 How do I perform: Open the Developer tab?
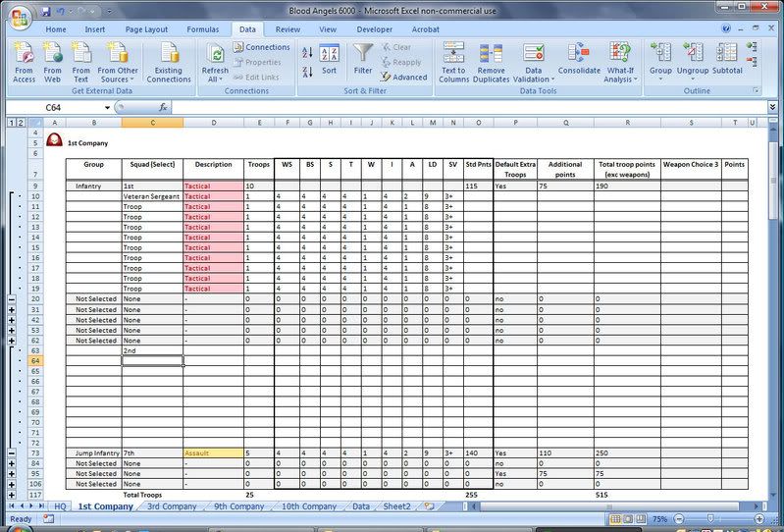[x=374, y=29]
